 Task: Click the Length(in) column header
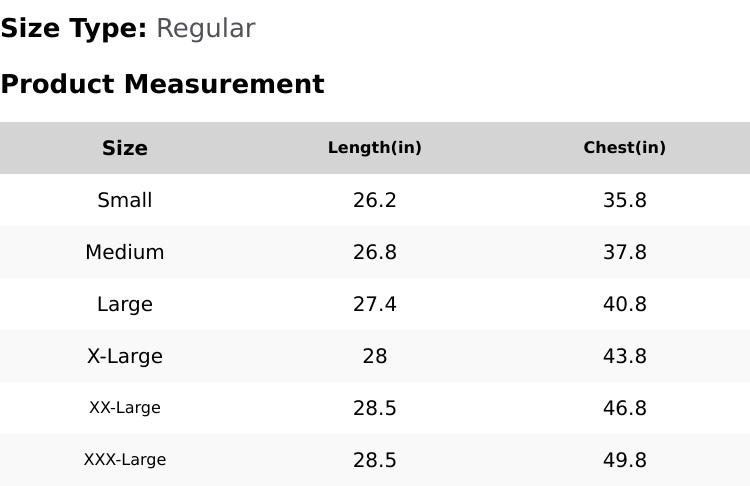pyautogui.click(x=375, y=148)
